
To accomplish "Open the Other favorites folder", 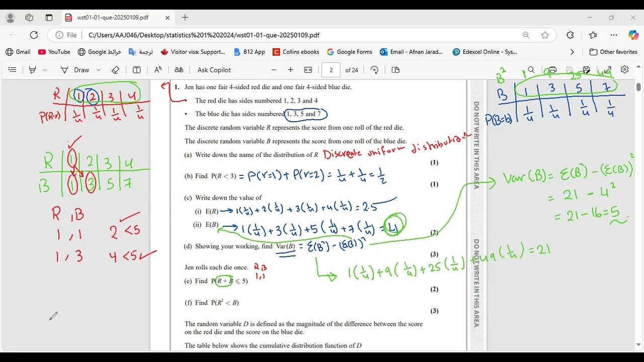I will (x=613, y=52).
